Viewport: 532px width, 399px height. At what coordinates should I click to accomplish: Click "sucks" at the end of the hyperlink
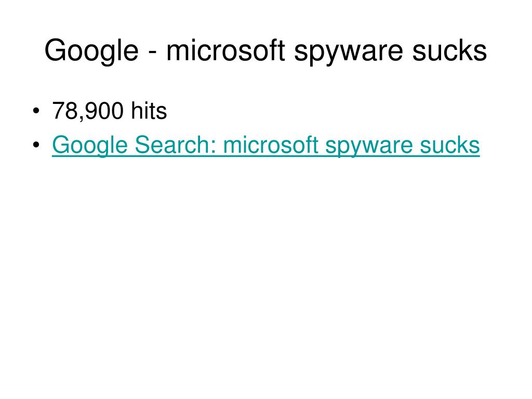pyautogui.click(x=450, y=144)
